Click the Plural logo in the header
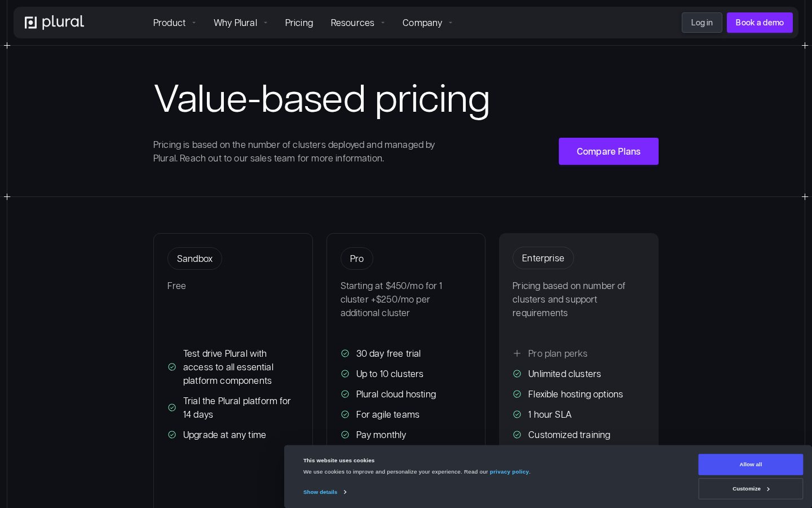 pyautogui.click(x=54, y=23)
